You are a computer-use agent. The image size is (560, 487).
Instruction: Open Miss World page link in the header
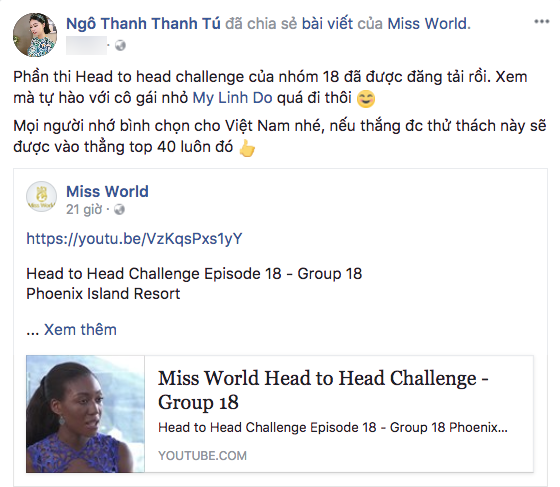[x=428, y=24]
